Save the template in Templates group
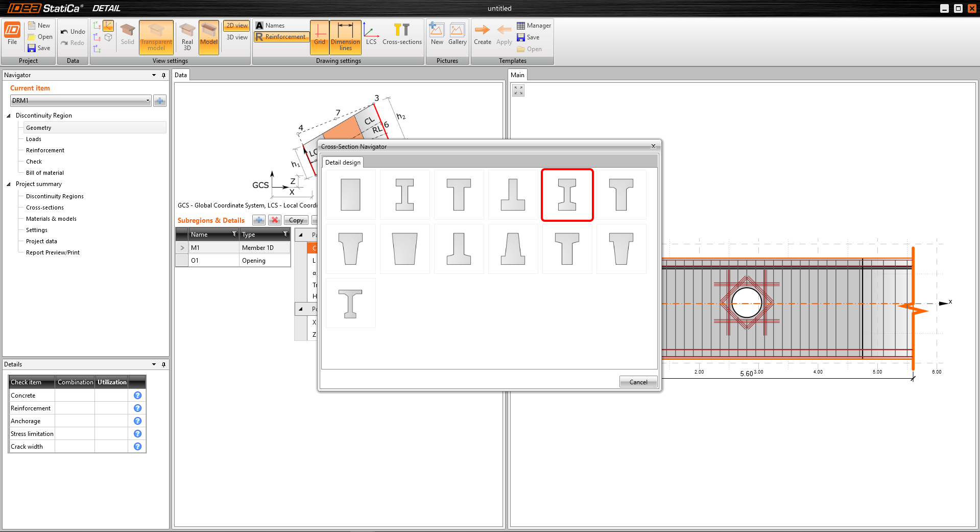 click(x=528, y=37)
